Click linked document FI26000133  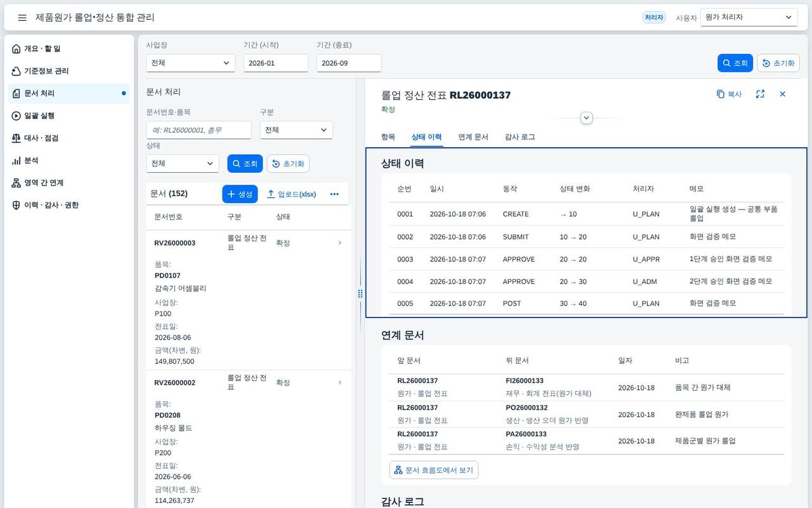(x=525, y=381)
